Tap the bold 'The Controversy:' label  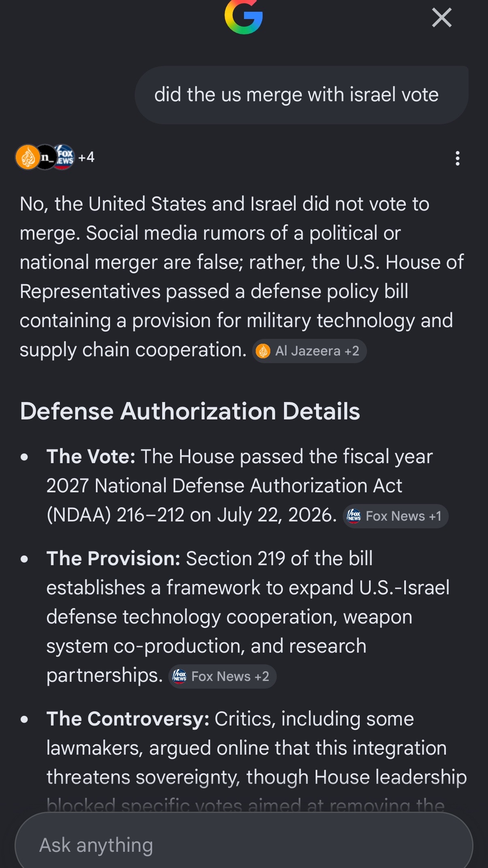[x=128, y=719]
